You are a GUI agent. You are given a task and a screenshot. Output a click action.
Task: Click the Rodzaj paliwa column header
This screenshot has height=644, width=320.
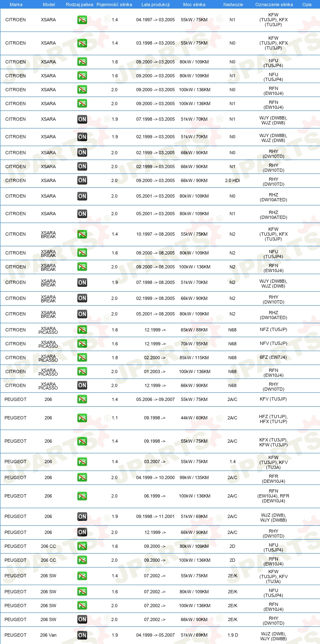point(79,5)
